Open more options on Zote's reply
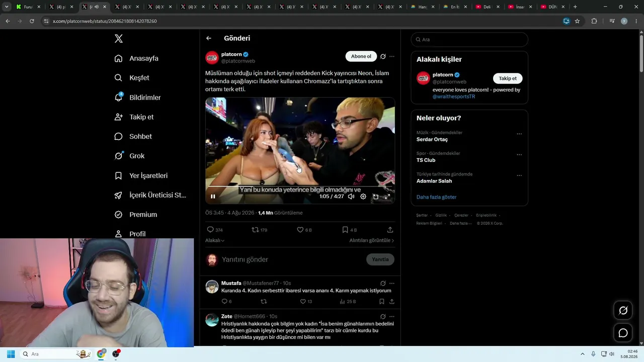 click(x=392, y=317)
